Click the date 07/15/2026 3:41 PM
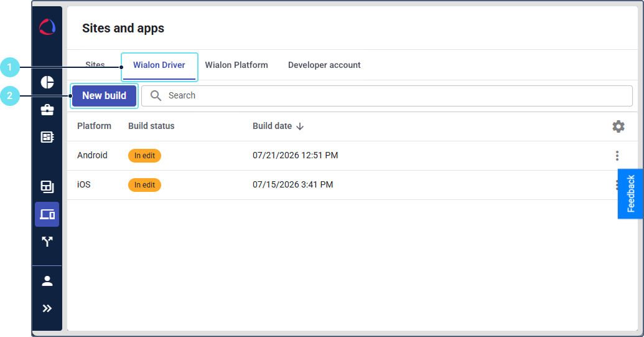 coord(293,184)
